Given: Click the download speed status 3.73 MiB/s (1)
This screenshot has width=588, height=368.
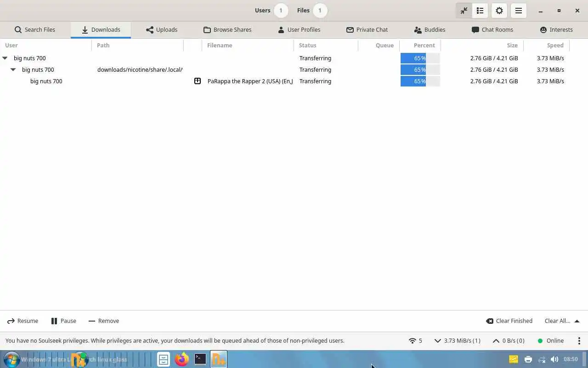Looking at the screenshot, I should (x=458, y=341).
